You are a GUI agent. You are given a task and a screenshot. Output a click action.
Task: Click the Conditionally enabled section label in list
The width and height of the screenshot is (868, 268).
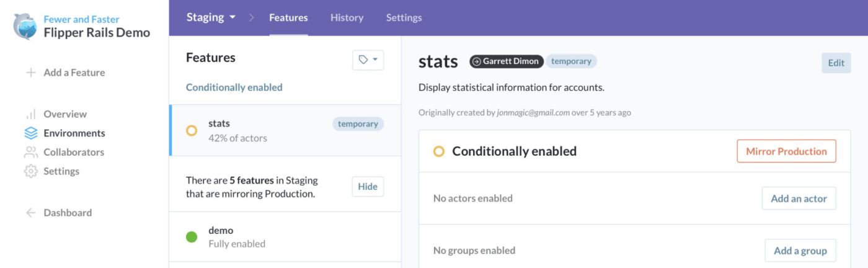click(234, 87)
